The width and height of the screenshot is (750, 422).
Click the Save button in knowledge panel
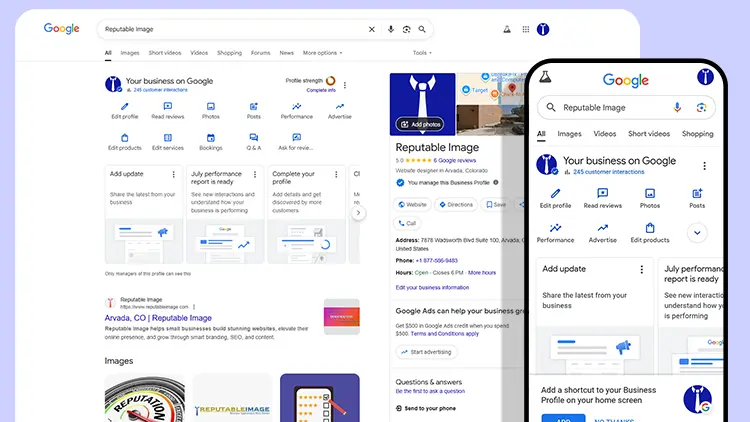(496, 205)
